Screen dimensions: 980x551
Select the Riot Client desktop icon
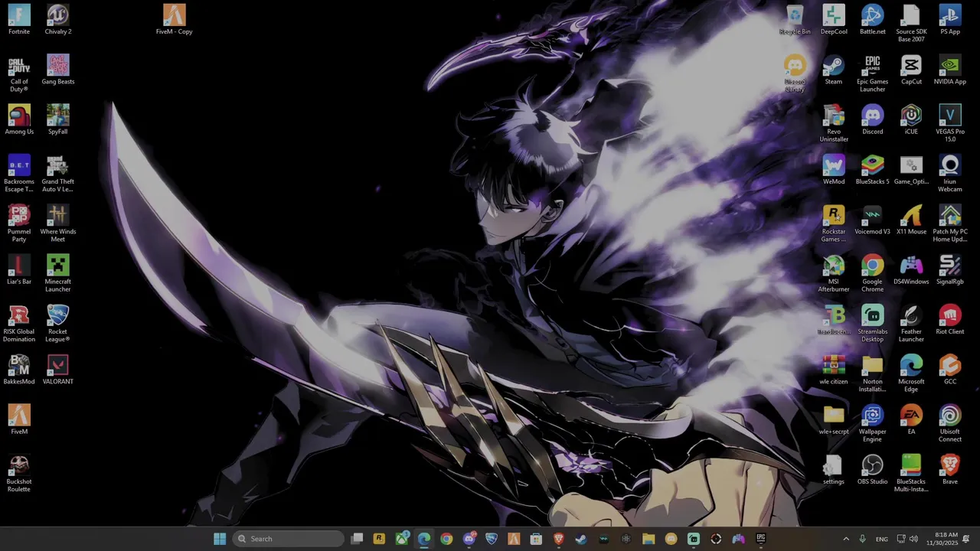[x=950, y=320]
